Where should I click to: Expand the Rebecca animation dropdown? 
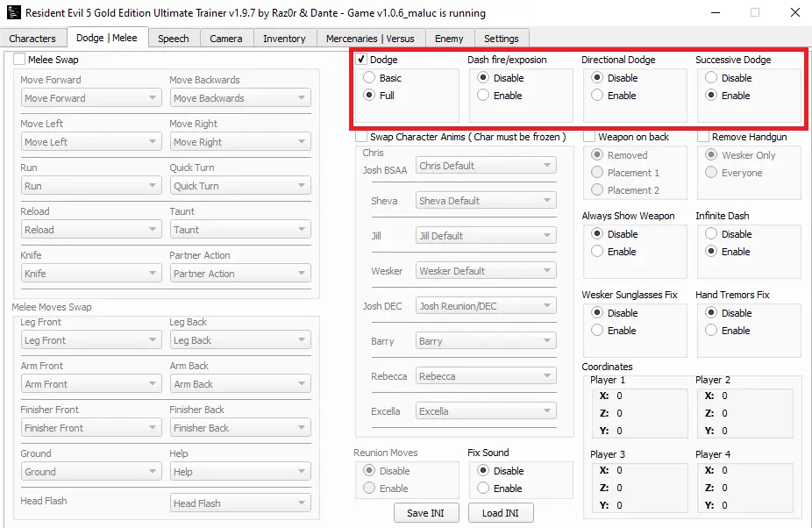pos(486,376)
